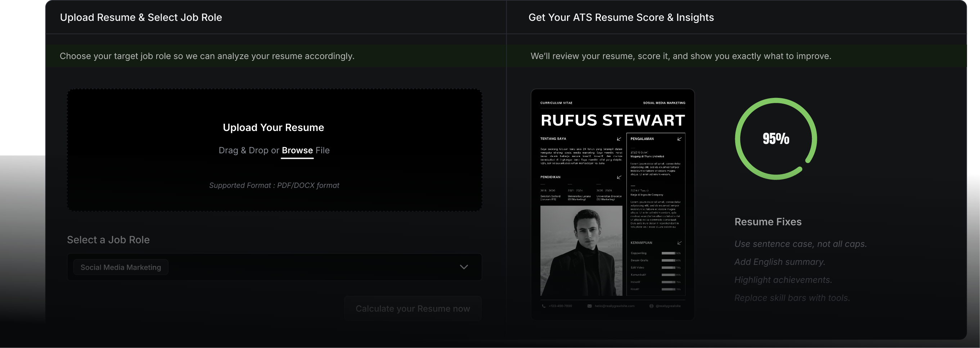Click the 95% circular score indicator

tap(776, 139)
